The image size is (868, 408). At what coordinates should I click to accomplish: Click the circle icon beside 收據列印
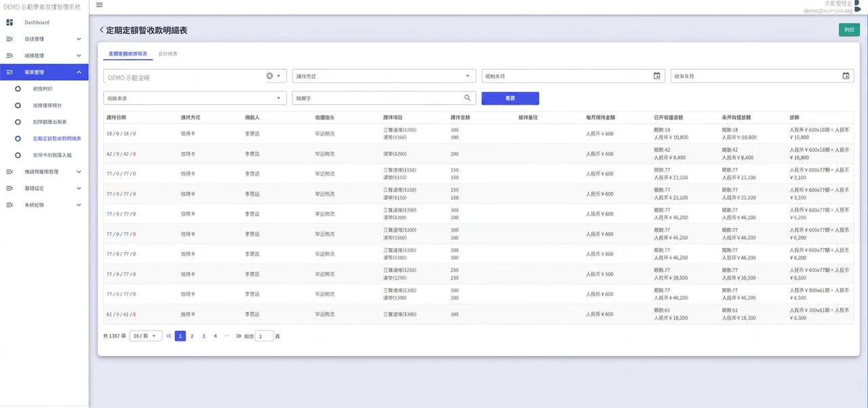pyautogui.click(x=18, y=89)
